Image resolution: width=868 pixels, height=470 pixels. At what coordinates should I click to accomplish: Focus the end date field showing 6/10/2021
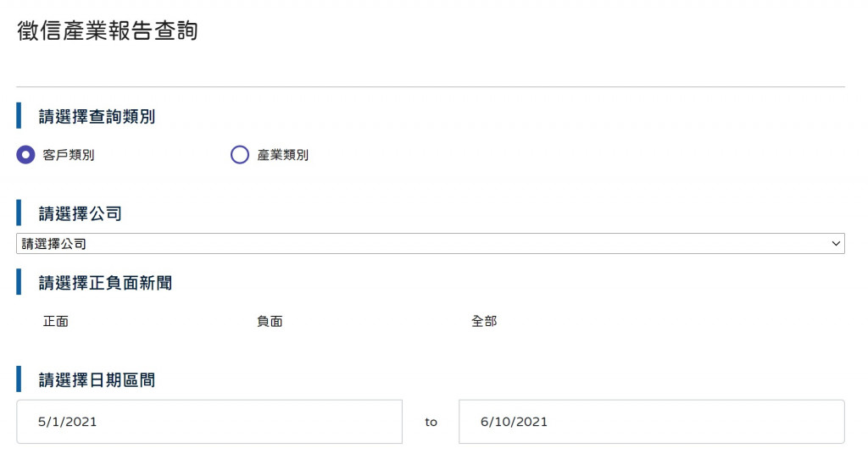click(x=651, y=422)
